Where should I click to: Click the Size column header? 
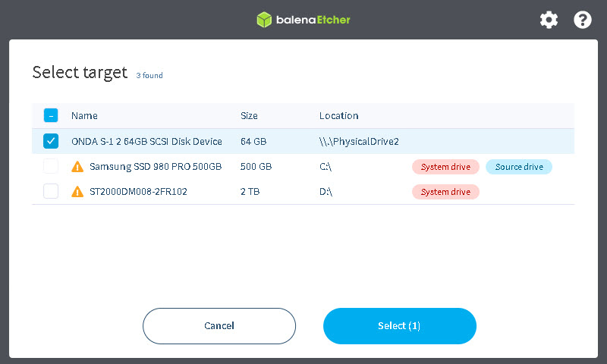tap(249, 116)
